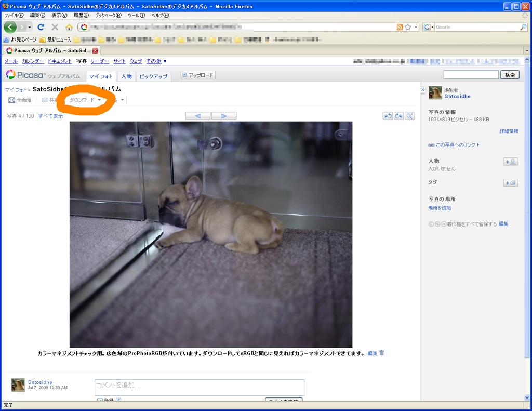Click the マイフォト breadcrumb link
The height and width of the screenshot is (411, 532).
[16, 90]
